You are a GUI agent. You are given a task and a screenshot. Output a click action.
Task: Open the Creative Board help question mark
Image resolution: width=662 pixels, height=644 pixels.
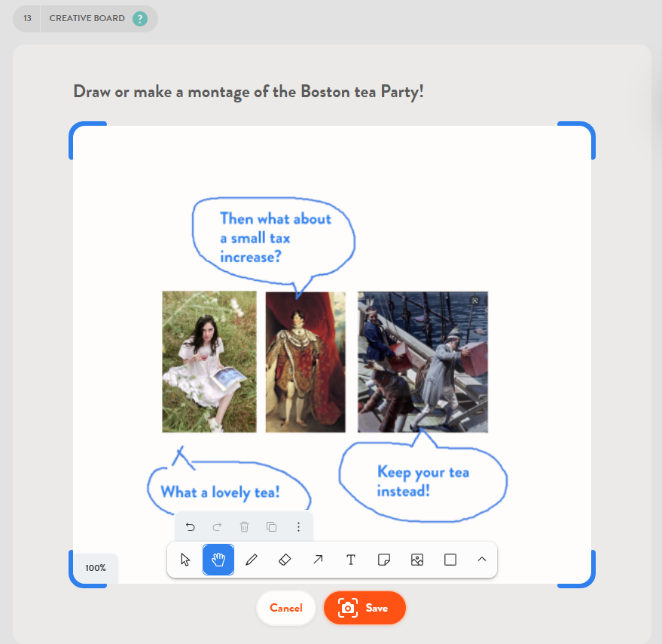140,19
